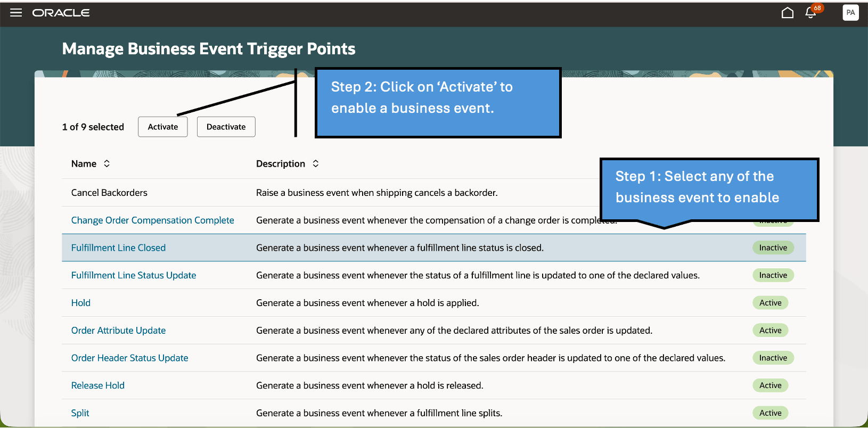Click Inactive badge on Fulfillment Line Status Update row
This screenshot has height=428, width=868.
coord(773,275)
